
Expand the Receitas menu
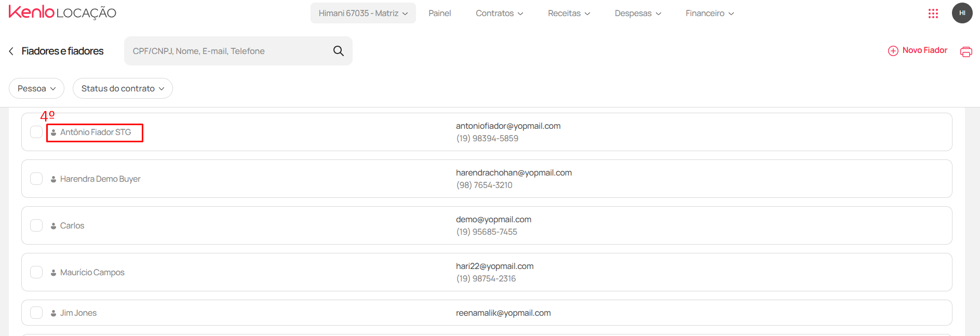pyautogui.click(x=569, y=13)
